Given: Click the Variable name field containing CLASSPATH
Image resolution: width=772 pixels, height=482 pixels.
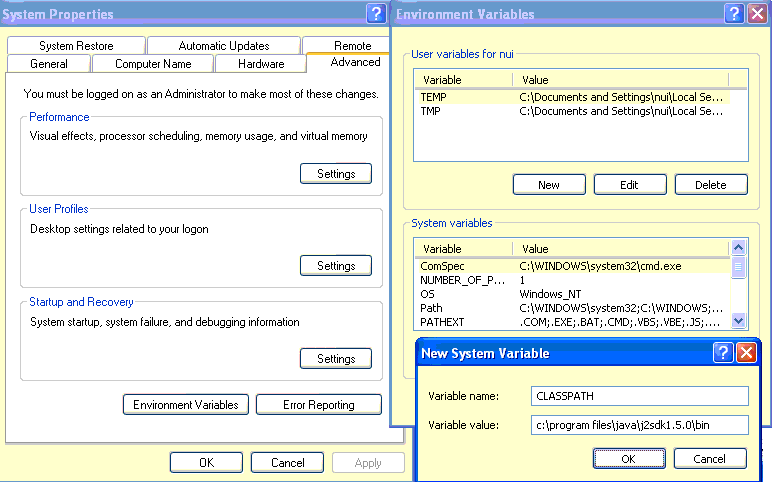Looking at the screenshot, I should pos(640,396).
